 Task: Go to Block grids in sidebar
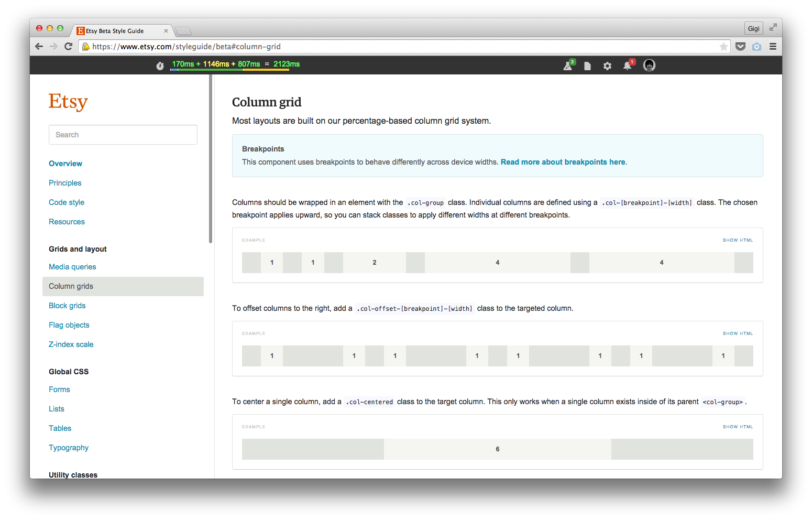[67, 306]
